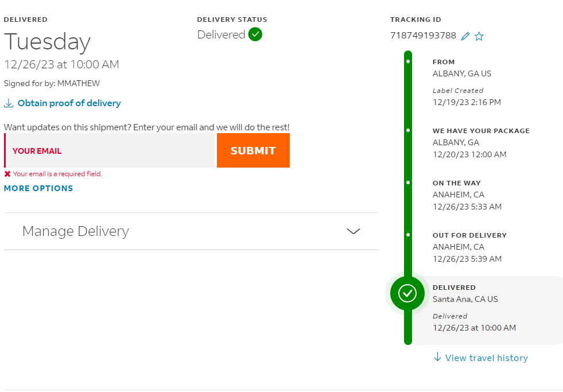Image resolution: width=563 pixels, height=392 pixels.
Task: Focus the YOUR EMAIL input field
Action: [110, 150]
